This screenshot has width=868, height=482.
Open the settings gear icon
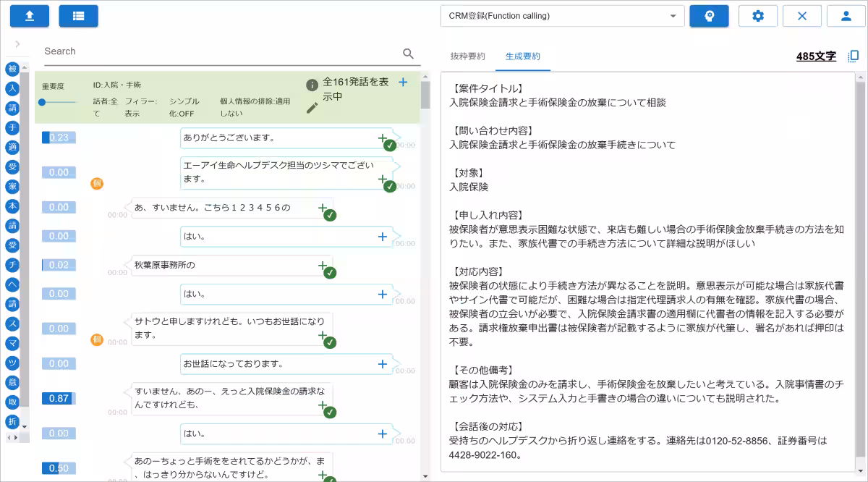point(757,15)
